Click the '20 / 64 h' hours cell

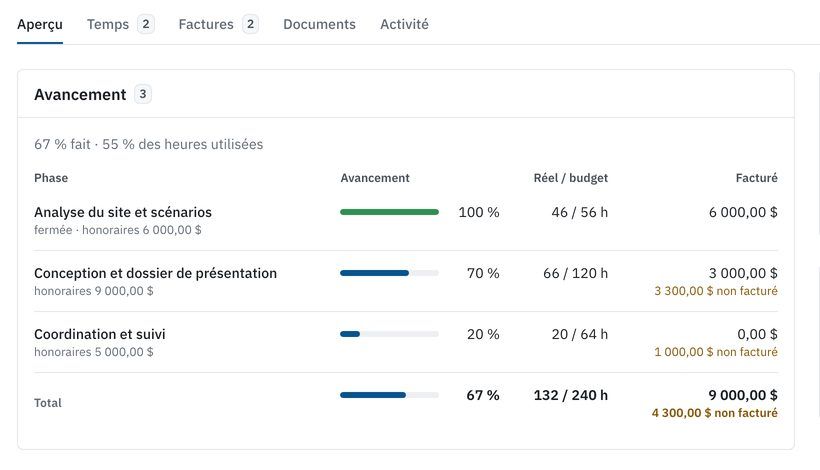click(579, 335)
